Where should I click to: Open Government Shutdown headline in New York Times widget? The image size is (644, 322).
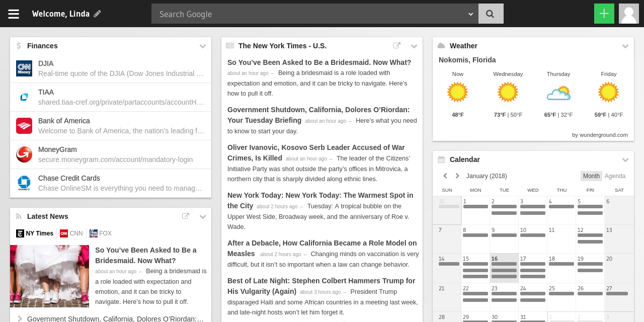pos(318,115)
